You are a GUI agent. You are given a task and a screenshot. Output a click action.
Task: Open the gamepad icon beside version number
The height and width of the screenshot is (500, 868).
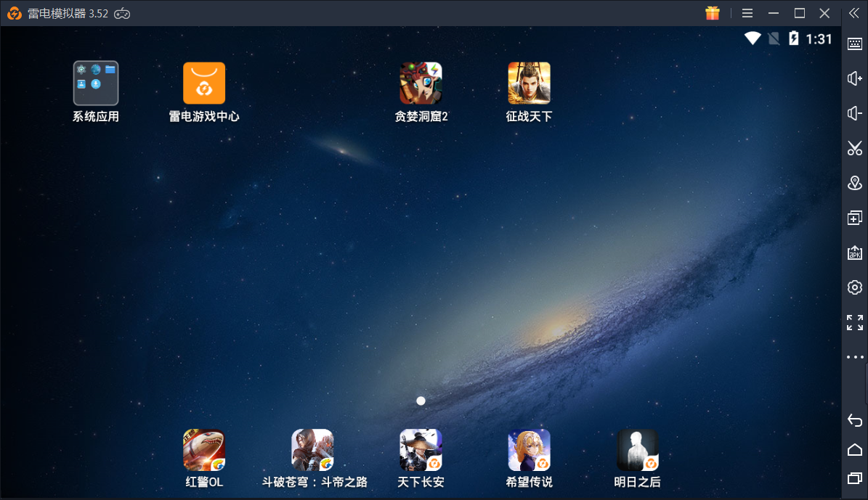(122, 14)
